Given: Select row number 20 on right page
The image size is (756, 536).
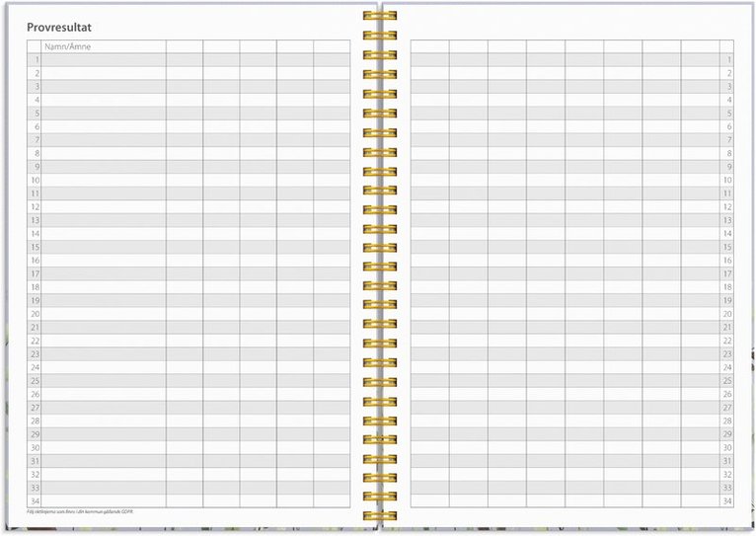Looking at the screenshot, I should point(726,314).
